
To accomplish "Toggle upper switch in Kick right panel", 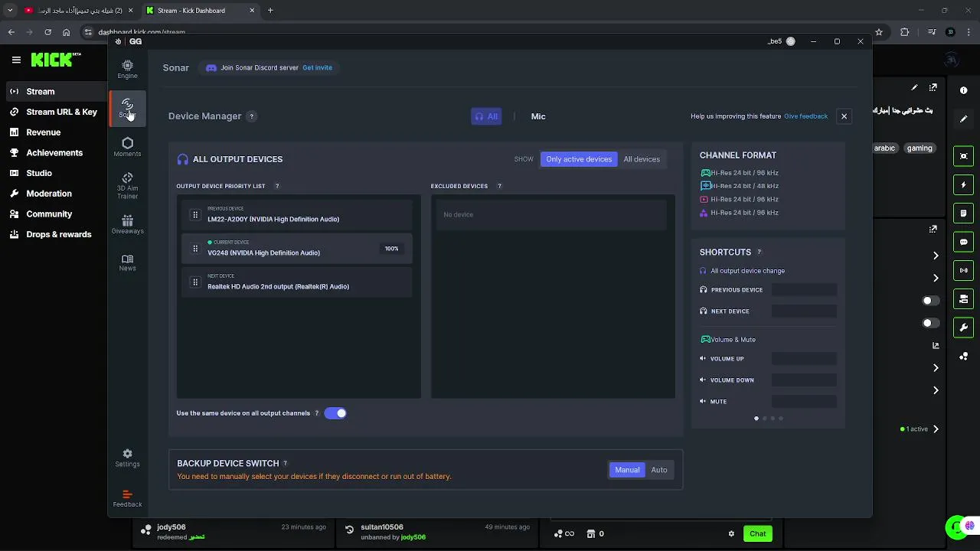I will [x=931, y=301].
